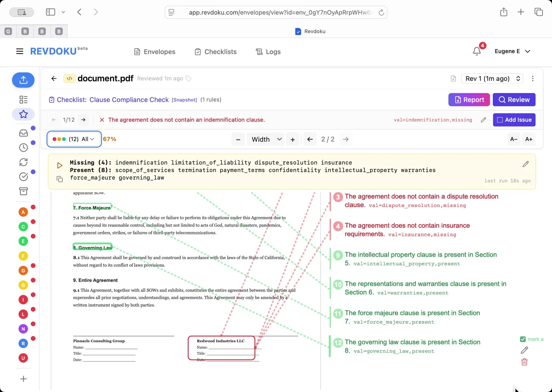Open the (12) All severity filter dropdown

73,139
